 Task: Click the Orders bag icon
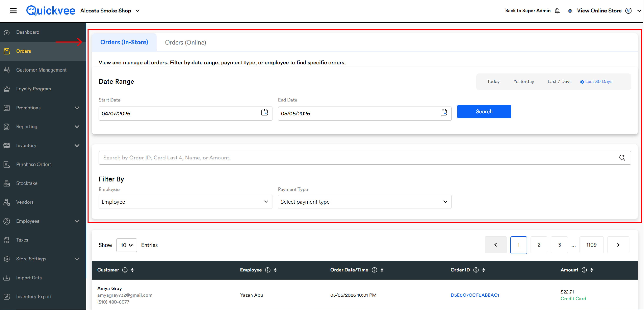tap(7, 51)
